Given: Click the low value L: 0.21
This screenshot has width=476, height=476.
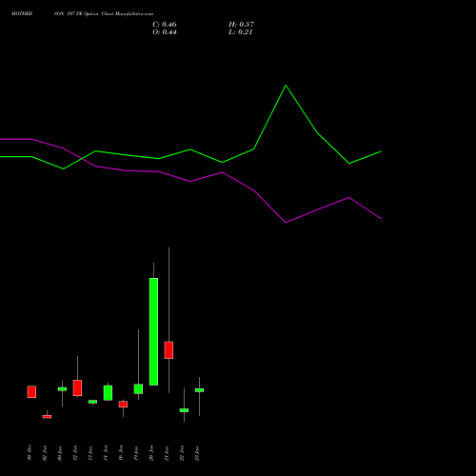Looking at the screenshot, I should pos(241,32).
